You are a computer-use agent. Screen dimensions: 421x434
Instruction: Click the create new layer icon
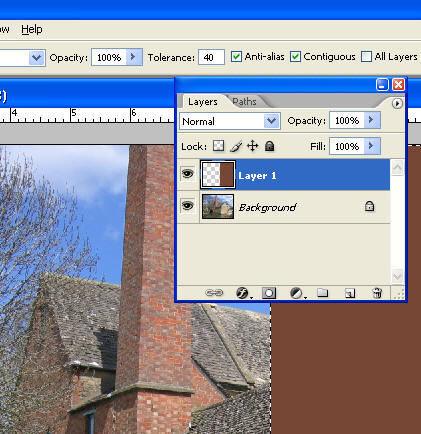click(x=350, y=293)
